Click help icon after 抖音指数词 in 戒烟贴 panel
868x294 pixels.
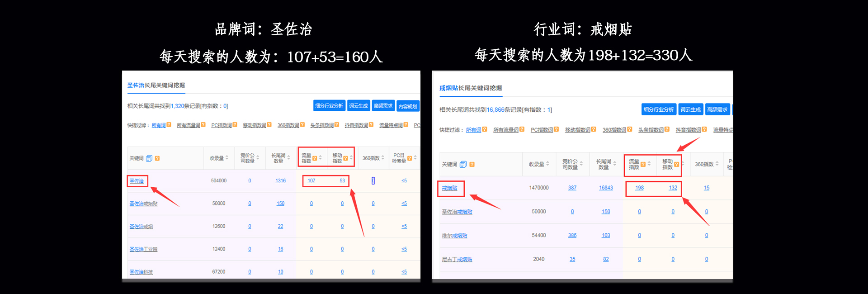tap(704, 129)
